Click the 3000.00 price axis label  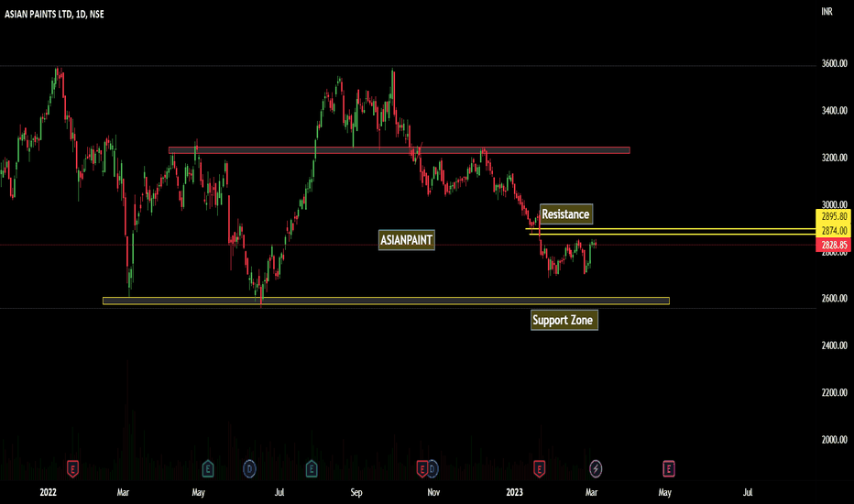(x=835, y=204)
